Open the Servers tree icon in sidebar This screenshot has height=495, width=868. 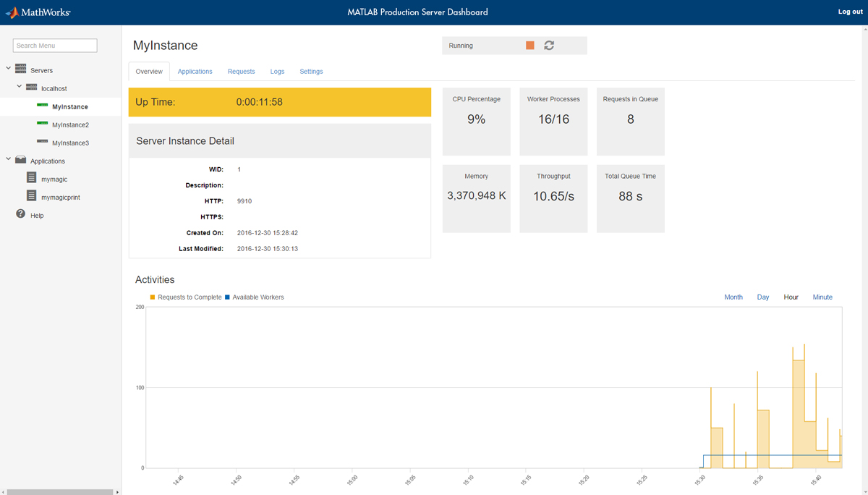coord(21,69)
